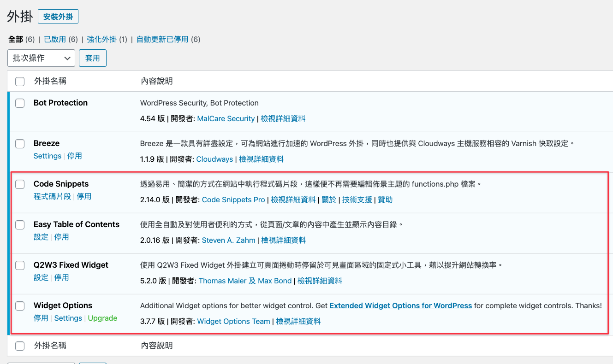Check the Q2W3 Fixed Widget checkbox
The height and width of the screenshot is (364, 613).
[x=20, y=265]
